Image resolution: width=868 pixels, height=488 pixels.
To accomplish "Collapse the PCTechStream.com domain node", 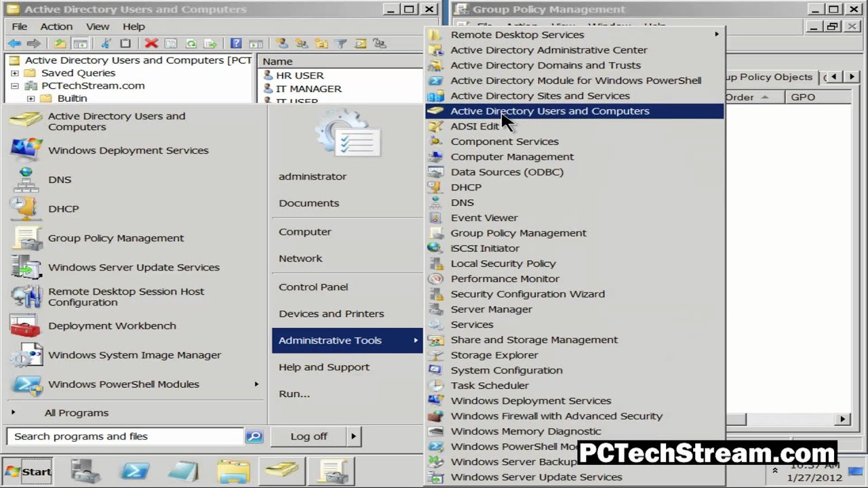I will tap(14, 86).
